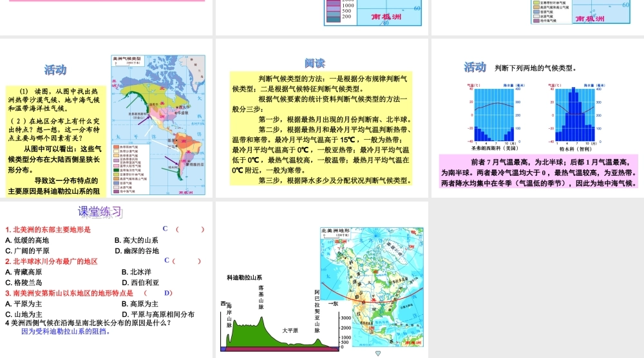
Task: Click the 南极洲 label in the top right slide
Action: click(590, 19)
